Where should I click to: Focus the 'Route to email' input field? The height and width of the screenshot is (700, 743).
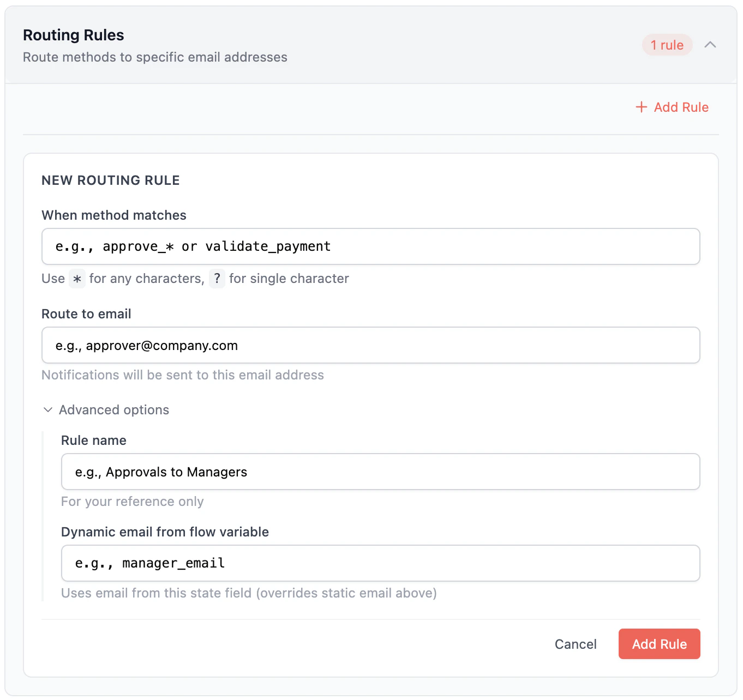pyautogui.click(x=370, y=345)
